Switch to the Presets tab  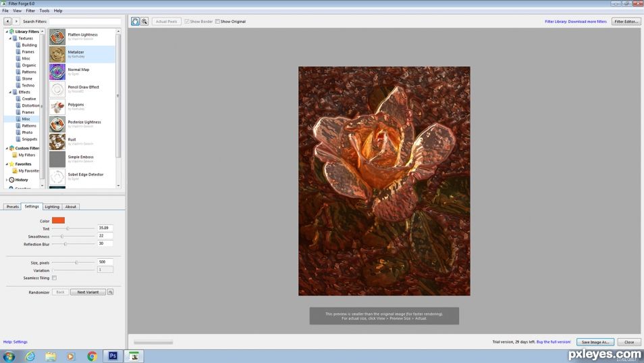(13, 207)
